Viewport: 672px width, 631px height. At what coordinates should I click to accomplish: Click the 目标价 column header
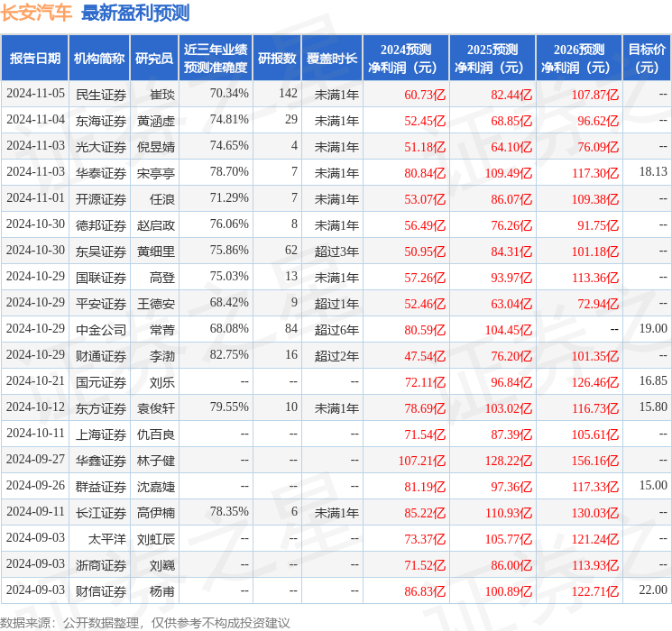click(x=646, y=59)
